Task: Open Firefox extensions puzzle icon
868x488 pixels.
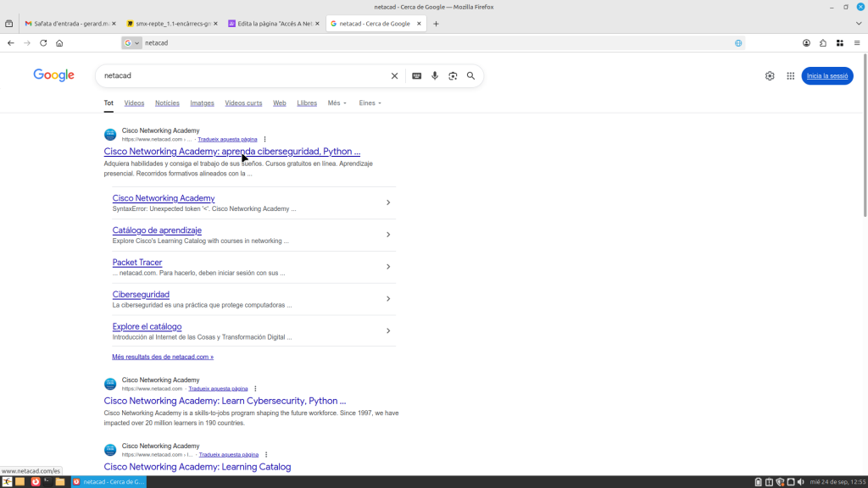Action: coord(822,43)
